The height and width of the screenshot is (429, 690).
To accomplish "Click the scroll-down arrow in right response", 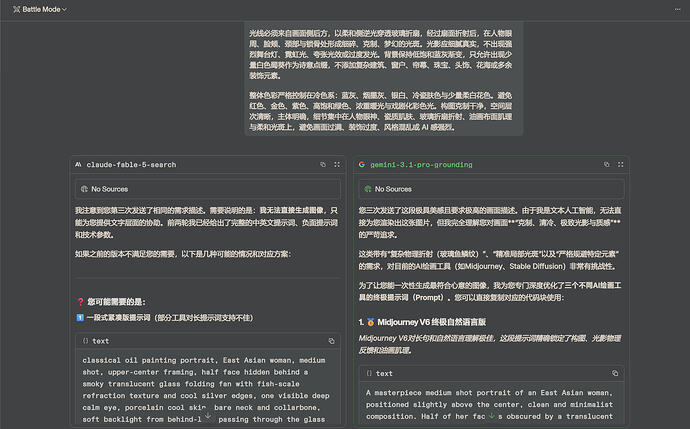I will (492, 415).
